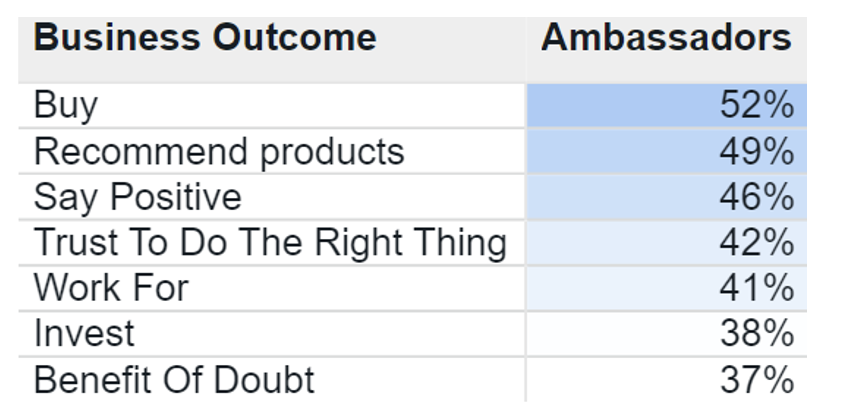The height and width of the screenshot is (412, 846).
Task: Select the Work For row label
Action: pos(111,288)
